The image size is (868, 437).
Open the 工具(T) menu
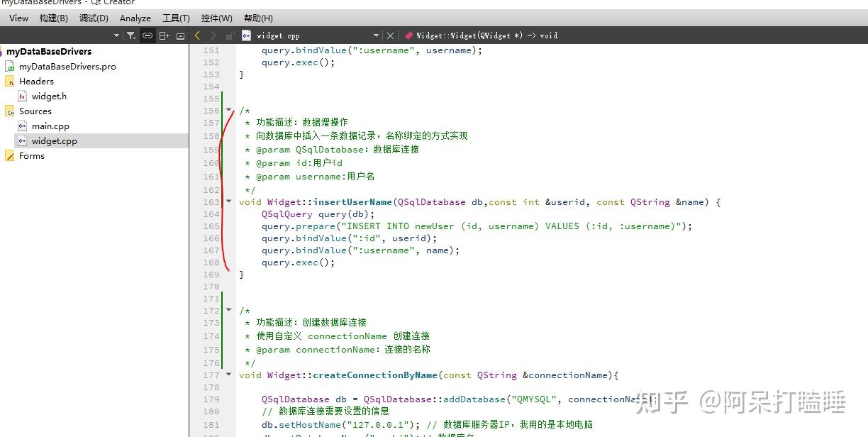tap(175, 18)
